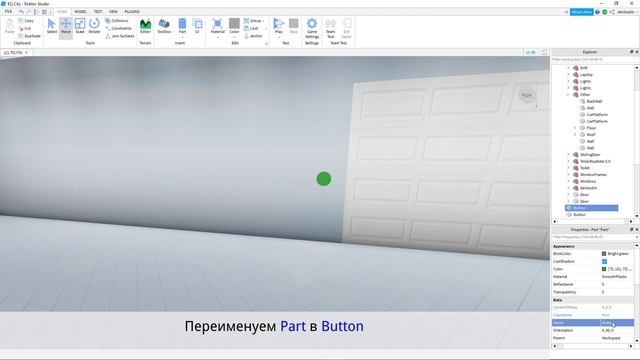Open the Terrain Editor
This screenshot has height=360, width=640.
(145, 27)
